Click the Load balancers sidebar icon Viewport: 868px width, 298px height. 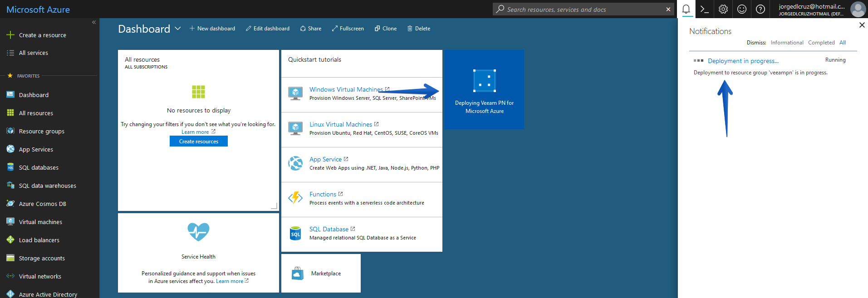pos(10,239)
